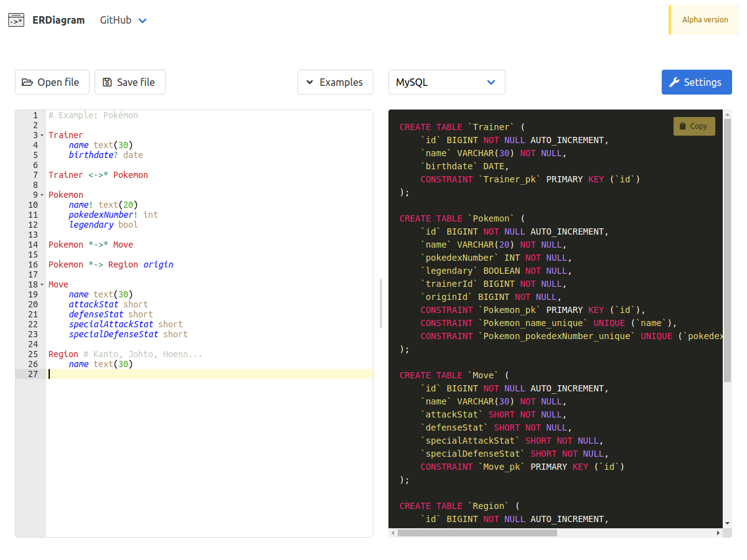Click the ERDiagram logo icon
Screen dimensions: 747x560
coord(16,20)
